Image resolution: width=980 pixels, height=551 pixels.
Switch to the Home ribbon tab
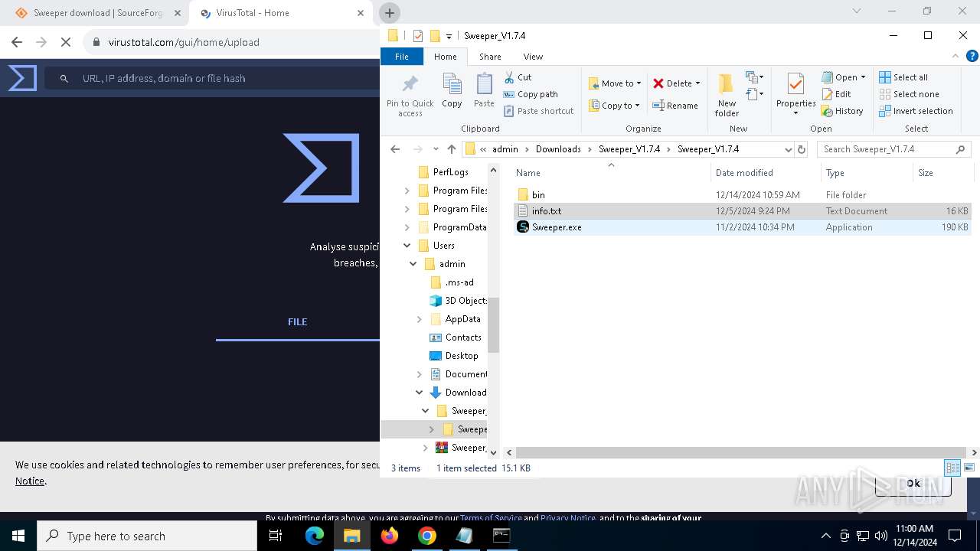pos(445,57)
